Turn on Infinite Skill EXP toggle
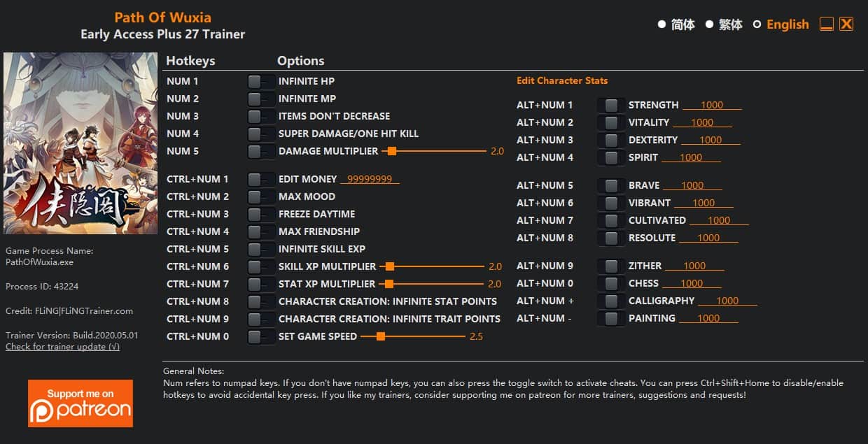 tap(261, 249)
